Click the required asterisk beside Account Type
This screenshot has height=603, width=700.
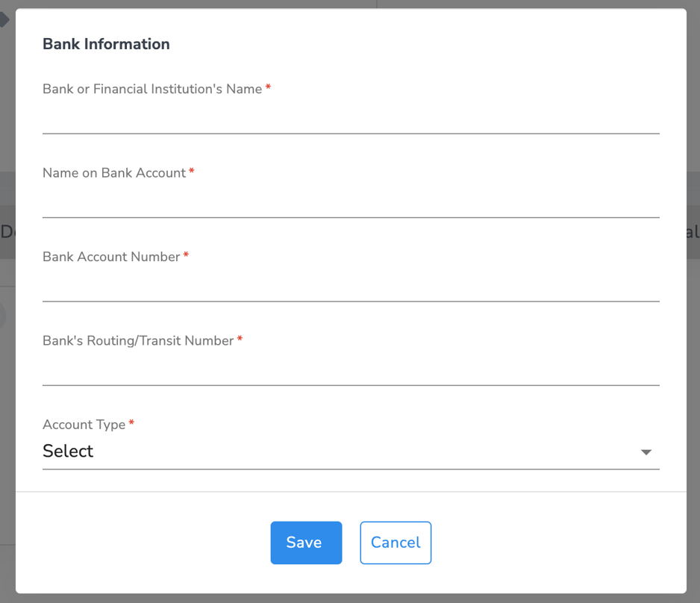[131, 422]
